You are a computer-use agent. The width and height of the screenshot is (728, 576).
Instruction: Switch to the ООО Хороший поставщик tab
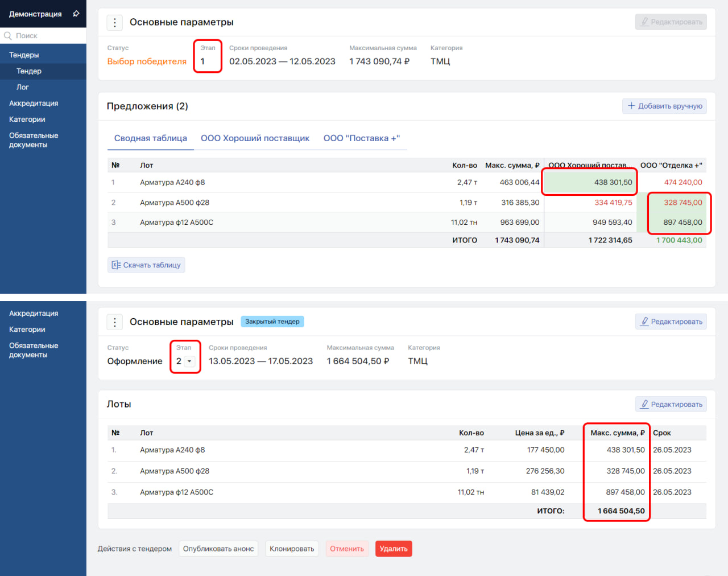[x=255, y=138]
